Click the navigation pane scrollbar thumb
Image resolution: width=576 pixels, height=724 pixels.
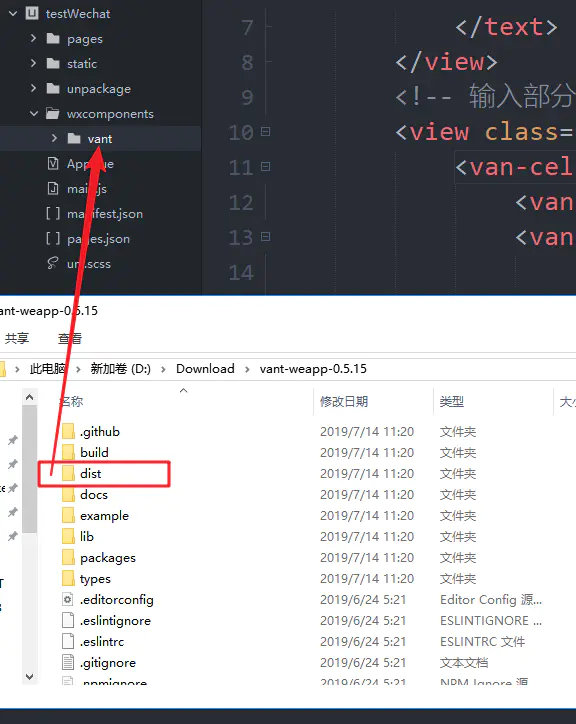pos(30,469)
